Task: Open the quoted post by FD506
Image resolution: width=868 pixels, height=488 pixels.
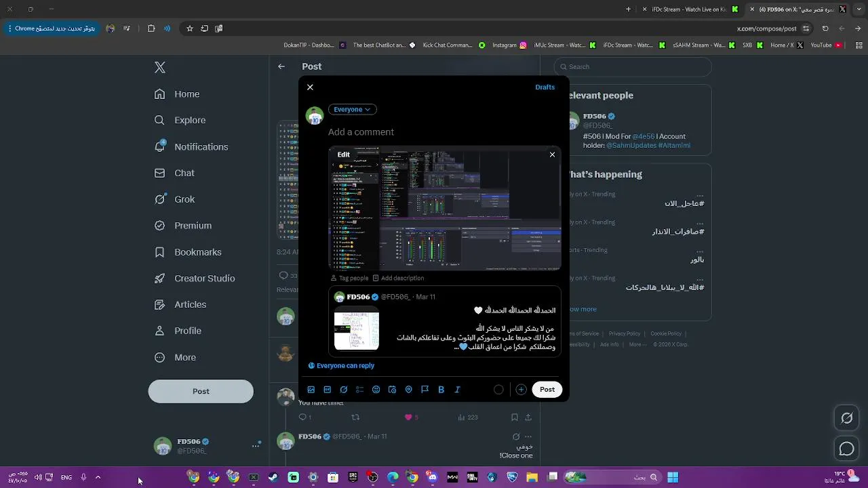Action: [x=445, y=321]
